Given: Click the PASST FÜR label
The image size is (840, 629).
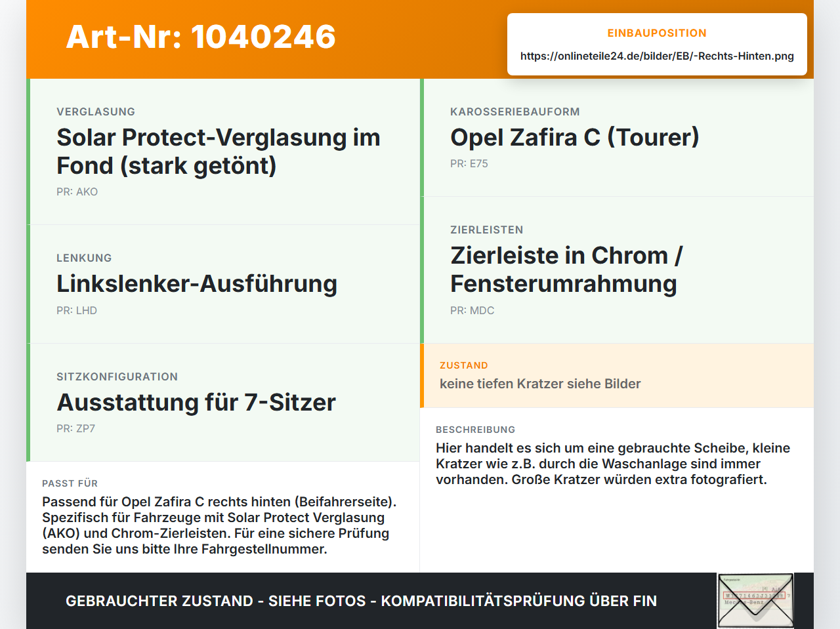Looking at the screenshot, I should tap(70, 483).
